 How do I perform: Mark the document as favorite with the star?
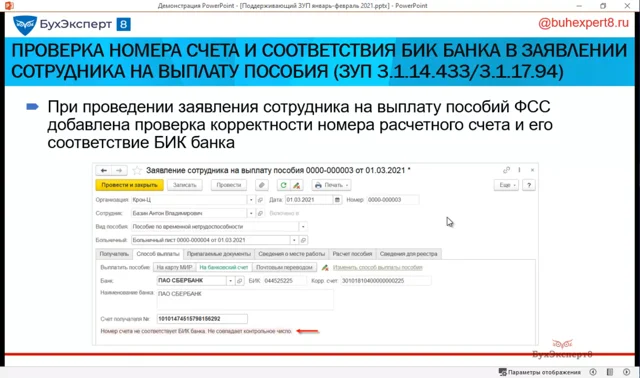point(137,170)
